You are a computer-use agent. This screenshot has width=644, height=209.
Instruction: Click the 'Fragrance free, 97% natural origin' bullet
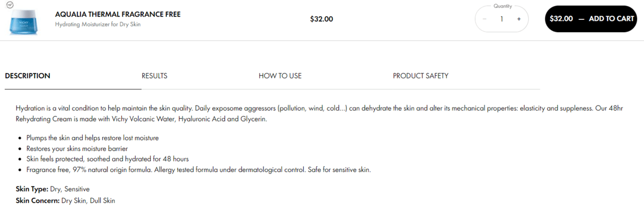[x=199, y=170]
